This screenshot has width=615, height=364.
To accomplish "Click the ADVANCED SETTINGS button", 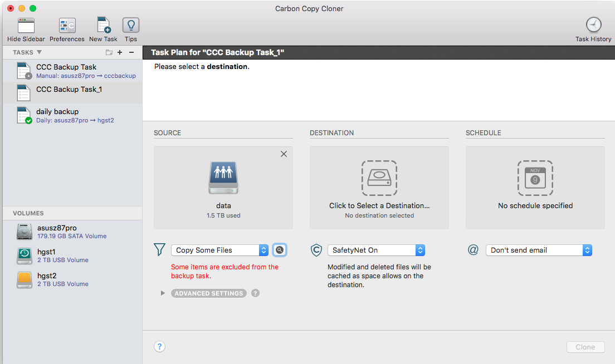I will [x=209, y=293].
